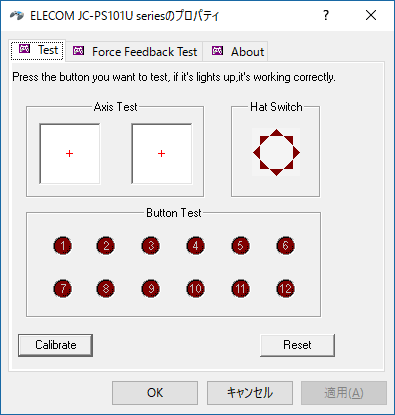Confirm with the OK button
The height and width of the screenshot is (415, 395).
[155, 393]
